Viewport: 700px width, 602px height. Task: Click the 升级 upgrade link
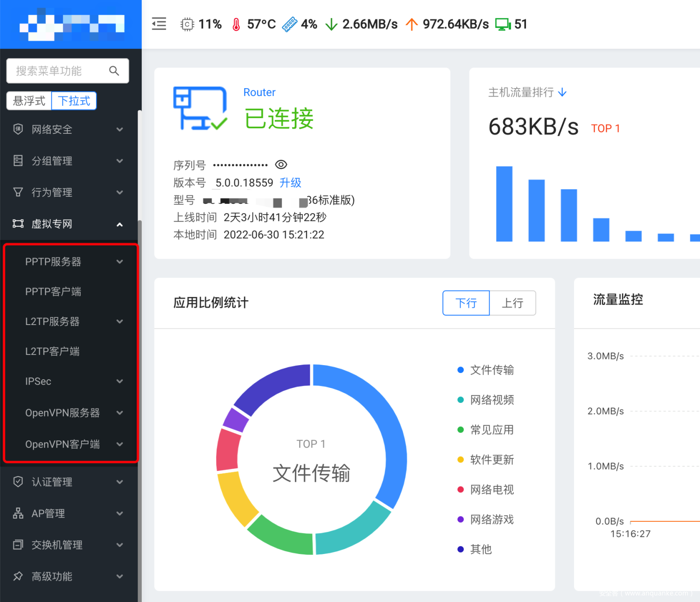click(290, 182)
